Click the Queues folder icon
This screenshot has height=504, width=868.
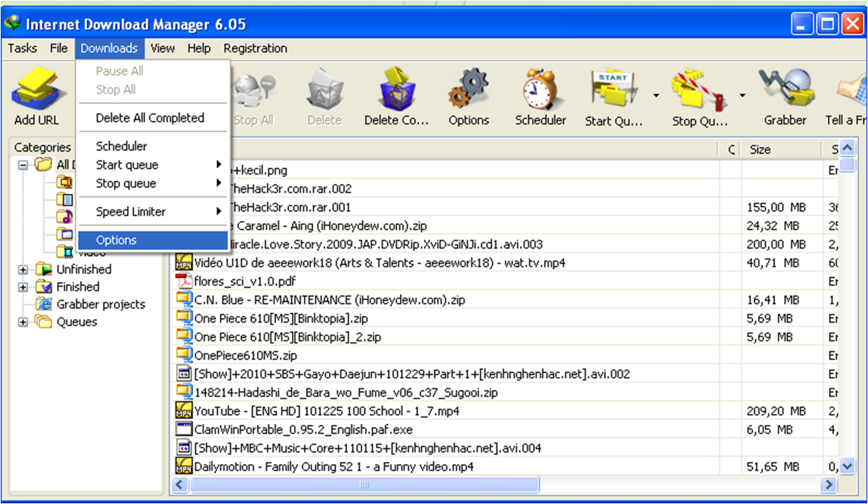[44, 322]
